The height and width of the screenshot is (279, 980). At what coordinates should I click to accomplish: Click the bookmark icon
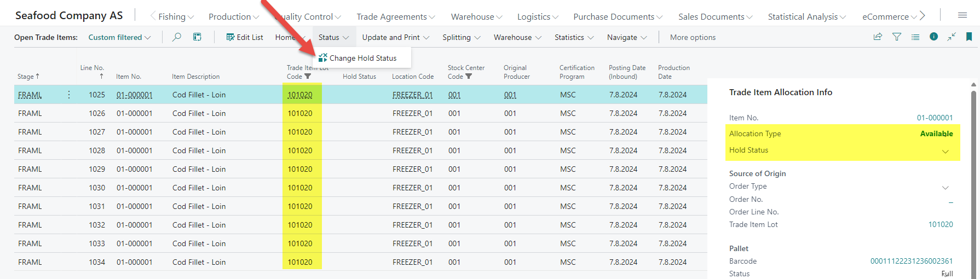click(x=969, y=37)
